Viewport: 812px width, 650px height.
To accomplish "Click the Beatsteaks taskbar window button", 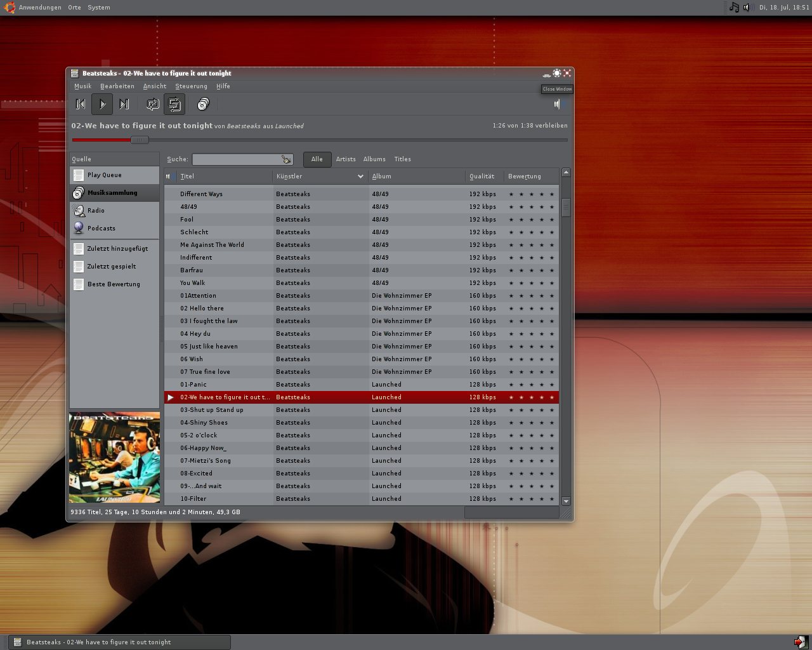I will click(119, 642).
